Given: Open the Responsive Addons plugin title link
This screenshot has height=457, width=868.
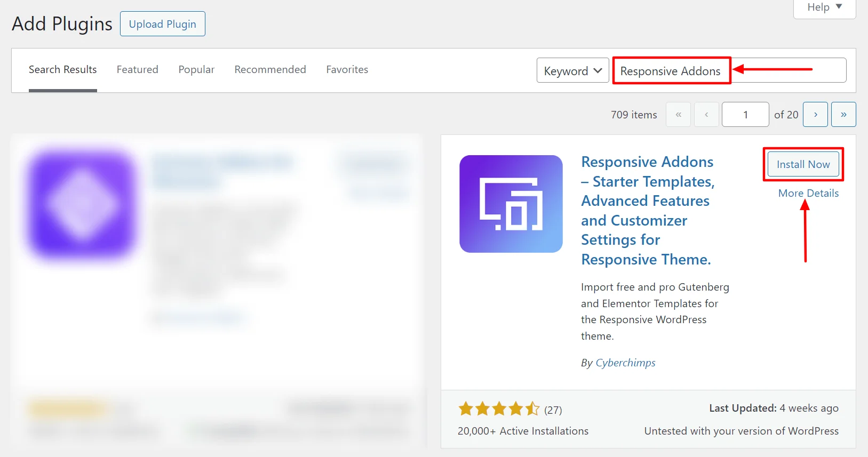Looking at the screenshot, I should click(648, 211).
